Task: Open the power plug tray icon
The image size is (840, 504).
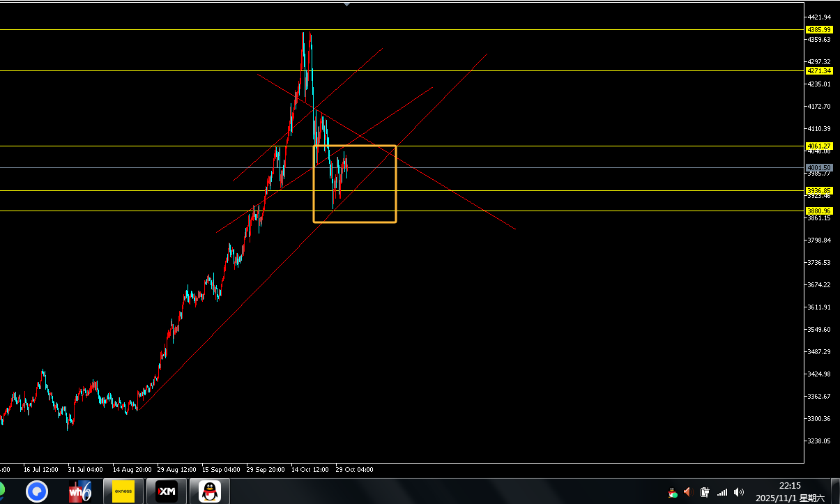Action: (x=705, y=493)
